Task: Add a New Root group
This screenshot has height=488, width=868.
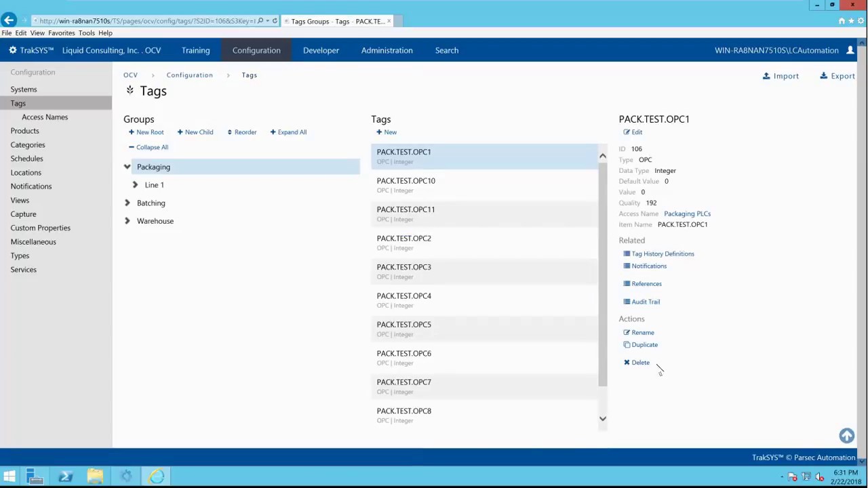Action: pyautogui.click(x=146, y=132)
